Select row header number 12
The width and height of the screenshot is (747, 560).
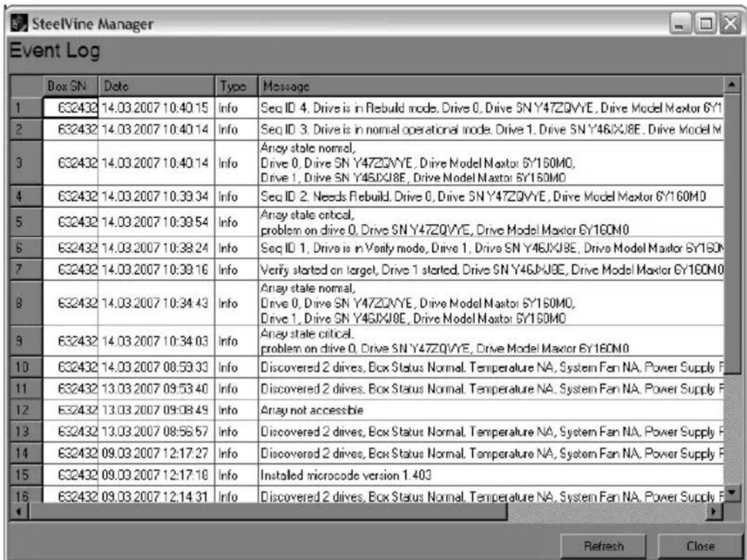pos(26,410)
